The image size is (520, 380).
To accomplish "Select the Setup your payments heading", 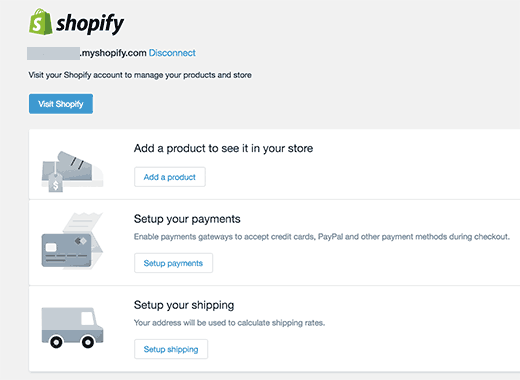I will point(187,219).
